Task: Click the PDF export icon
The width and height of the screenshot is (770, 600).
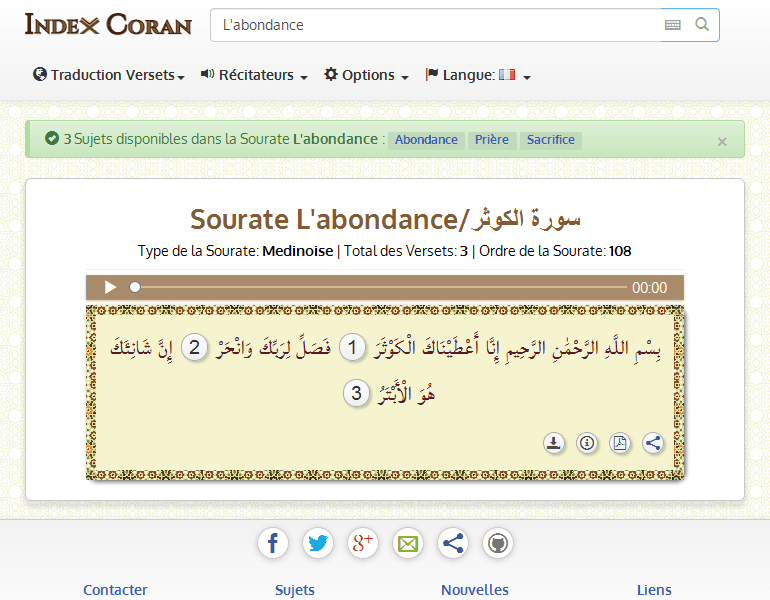Action: click(620, 443)
